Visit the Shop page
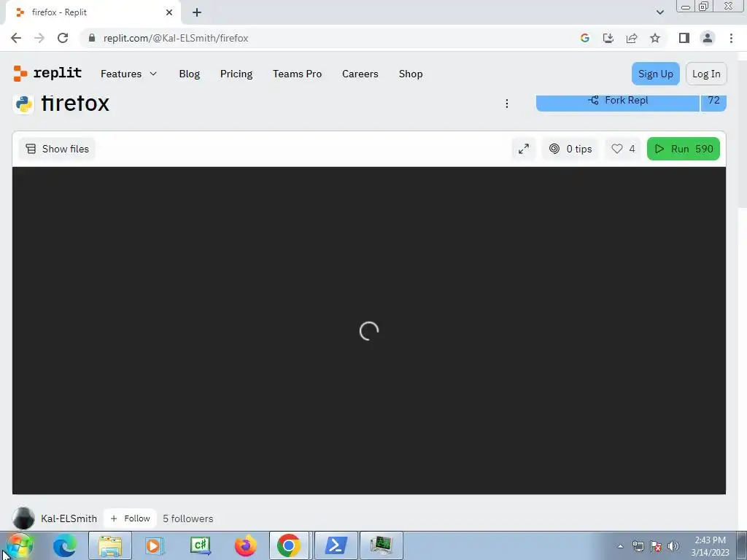The height and width of the screenshot is (560, 747). [411, 74]
